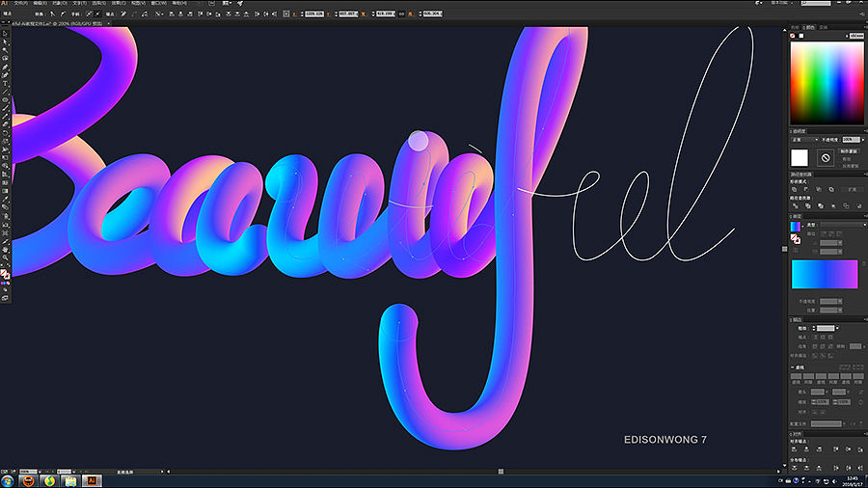Click the None color swatch in Color panel
Viewport: 868px width, 488px height.
[793, 36]
